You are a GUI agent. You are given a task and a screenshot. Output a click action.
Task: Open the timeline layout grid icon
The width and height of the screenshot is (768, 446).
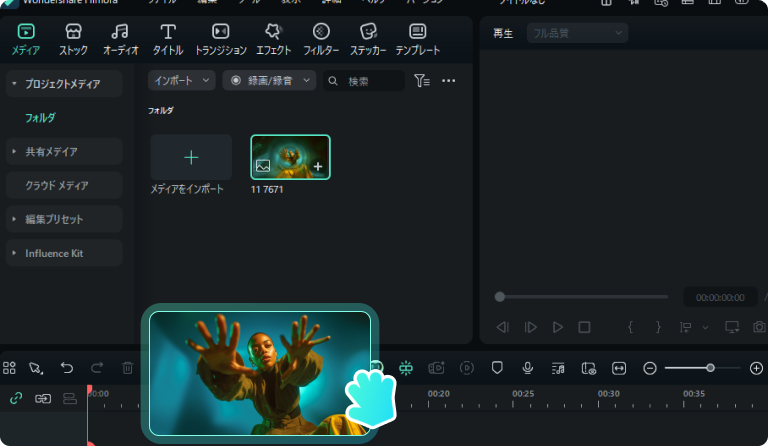point(9,368)
